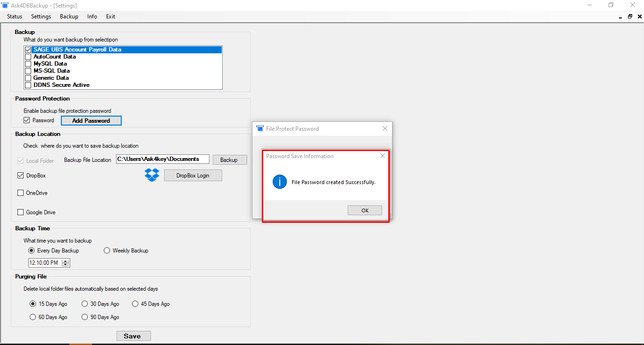Image resolution: width=644 pixels, height=345 pixels.
Task: Click OK in Password Save Information dialog
Action: click(365, 210)
